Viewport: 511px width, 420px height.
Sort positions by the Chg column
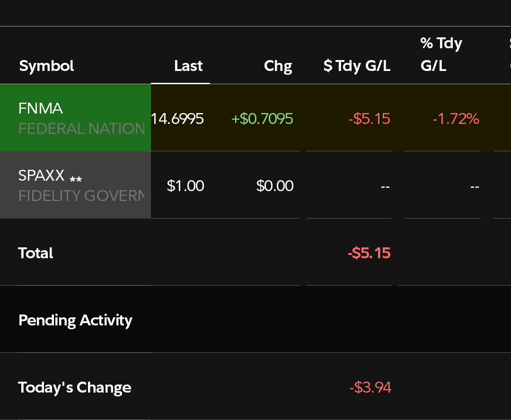click(278, 66)
